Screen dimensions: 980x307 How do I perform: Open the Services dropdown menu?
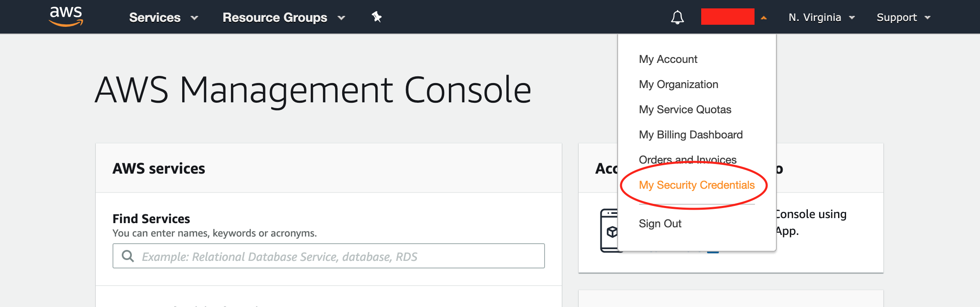(x=163, y=18)
